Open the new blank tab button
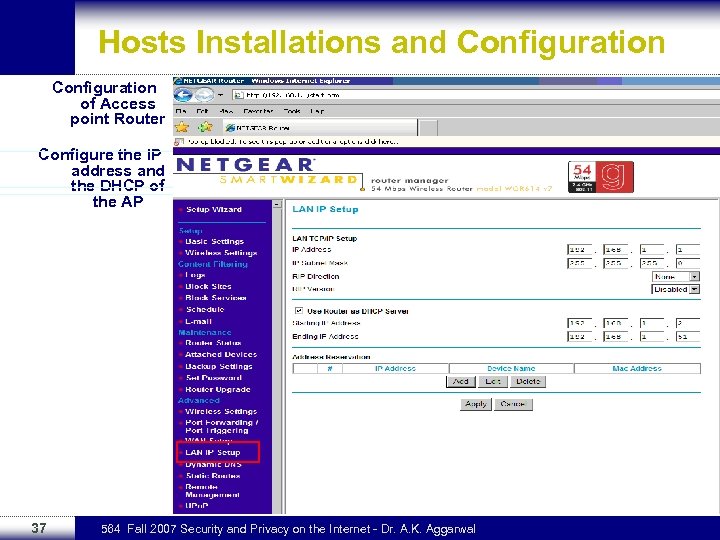 pos(428,128)
